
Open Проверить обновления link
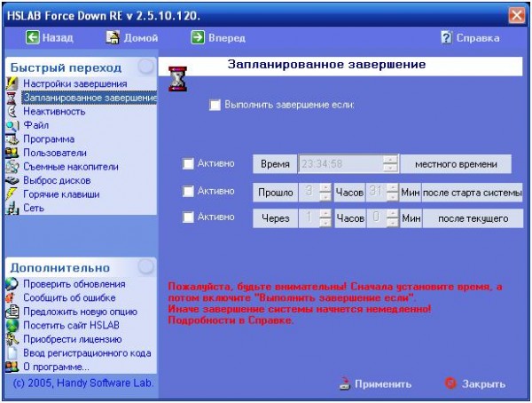74,284
